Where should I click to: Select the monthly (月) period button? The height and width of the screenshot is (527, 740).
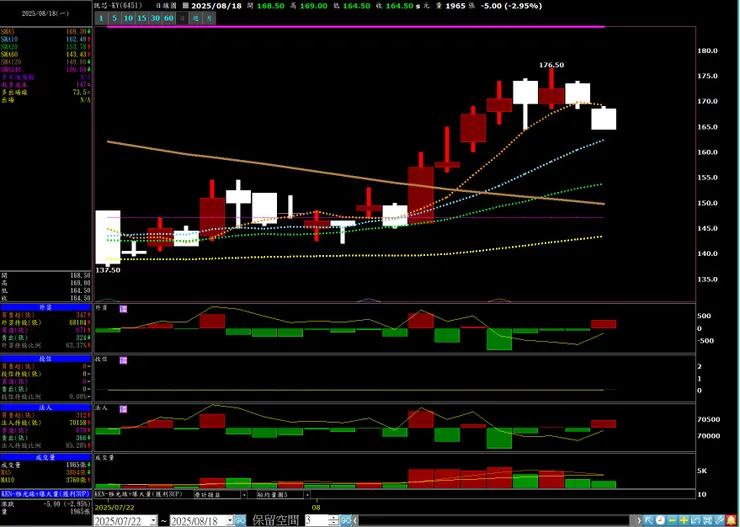210,18
